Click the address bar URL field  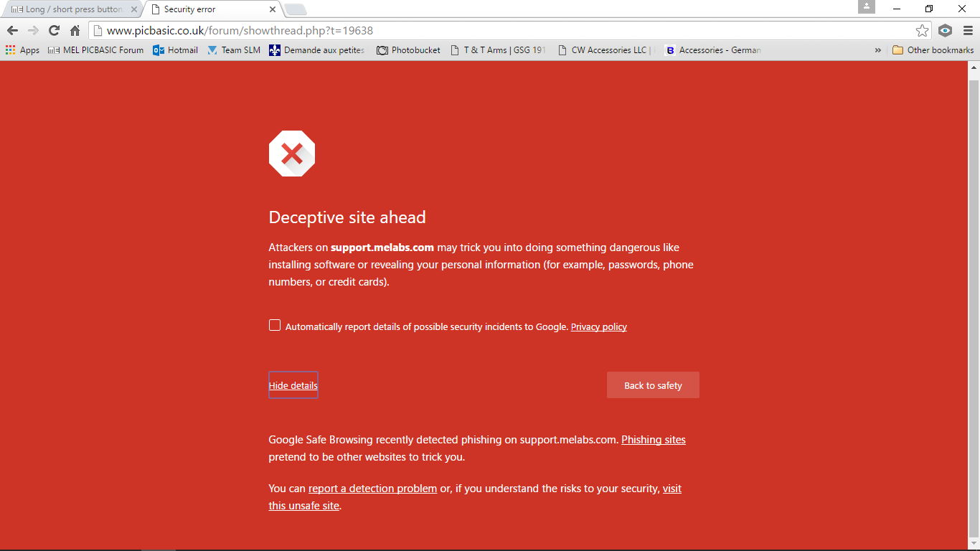tap(502, 31)
